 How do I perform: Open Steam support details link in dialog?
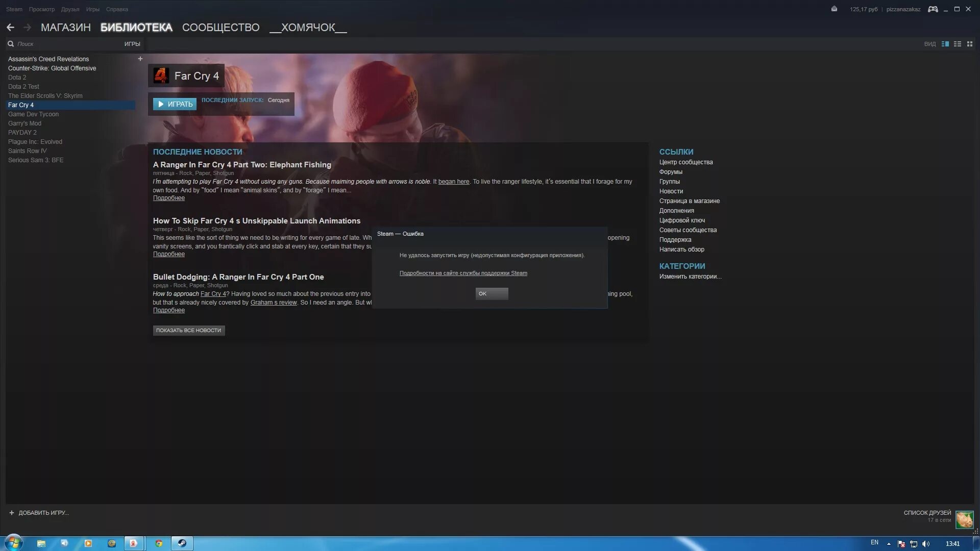click(x=463, y=273)
